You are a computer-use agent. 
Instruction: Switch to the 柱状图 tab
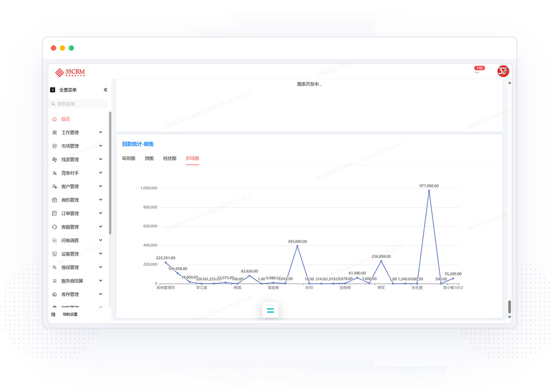(170, 159)
